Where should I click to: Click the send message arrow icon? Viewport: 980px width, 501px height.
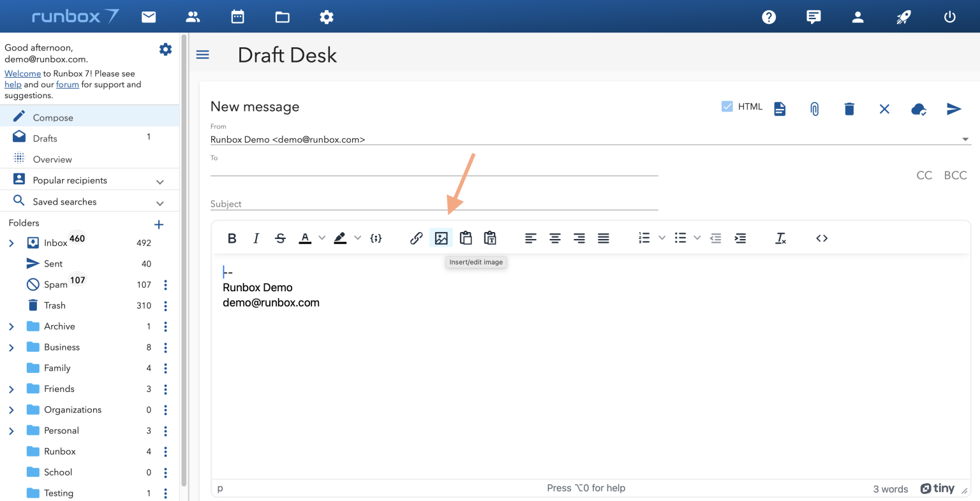coord(953,109)
